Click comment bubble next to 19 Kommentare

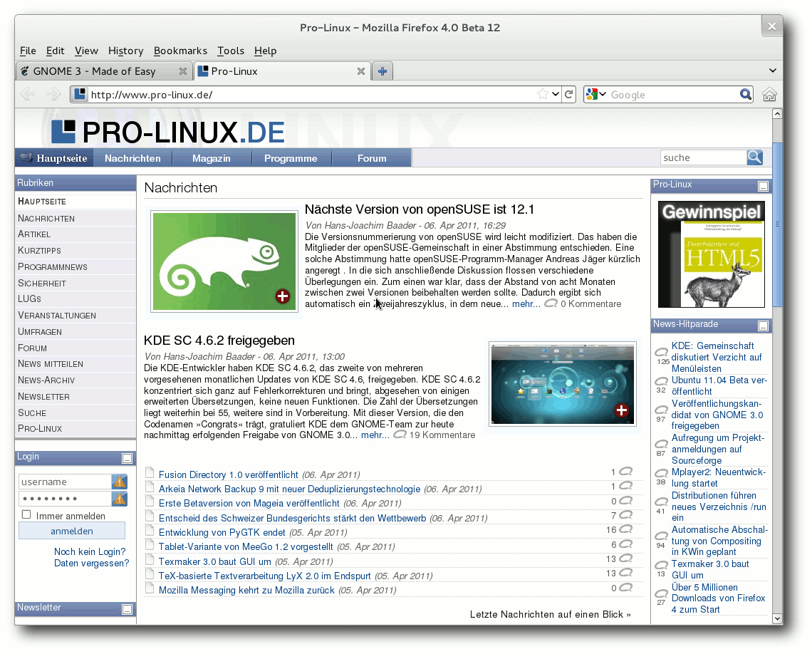400,435
